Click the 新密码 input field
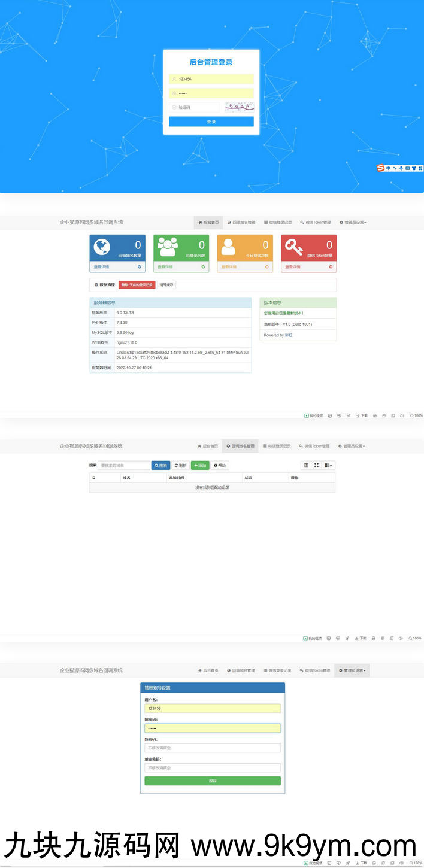This screenshot has height=868, width=424. pyautogui.click(x=212, y=748)
